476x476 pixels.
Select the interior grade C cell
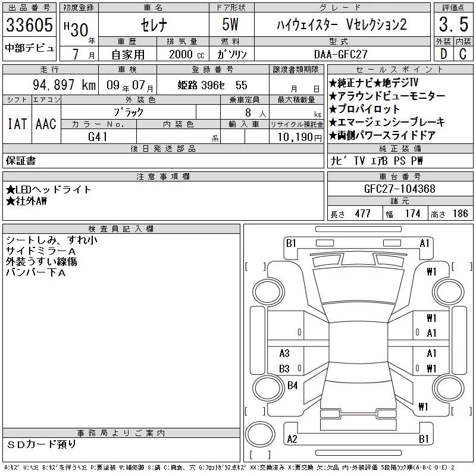[x=464, y=54]
